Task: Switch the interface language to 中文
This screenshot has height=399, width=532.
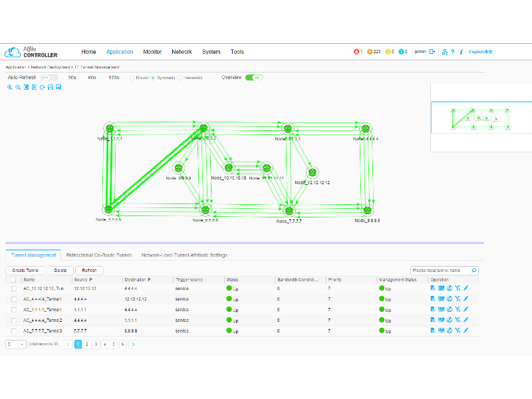Action: tap(489, 52)
